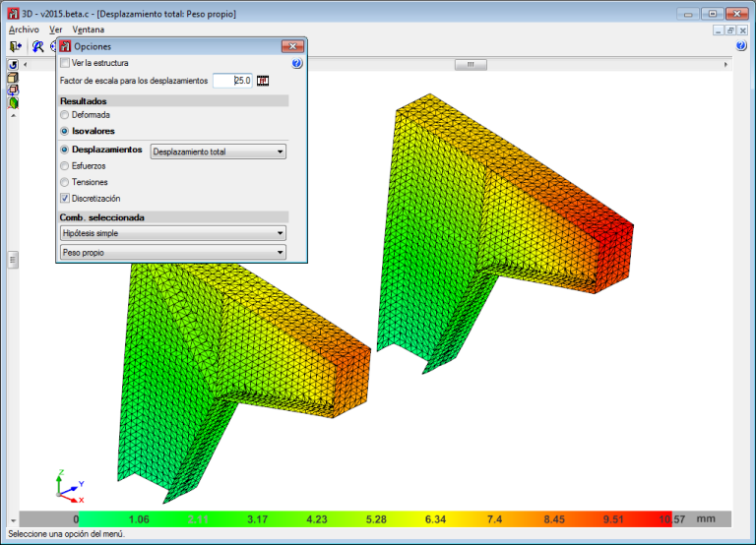
Task: Click the Opciones dialog title icon
Action: coord(65,46)
